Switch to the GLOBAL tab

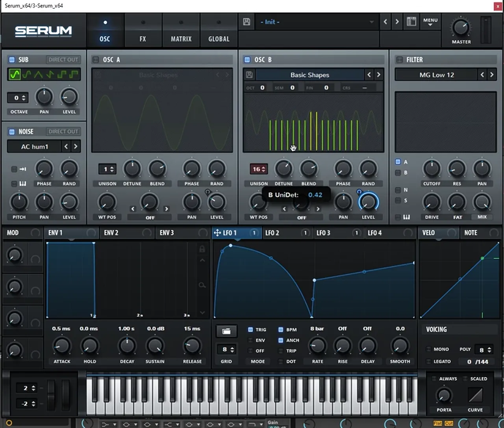[x=219, y=31]
